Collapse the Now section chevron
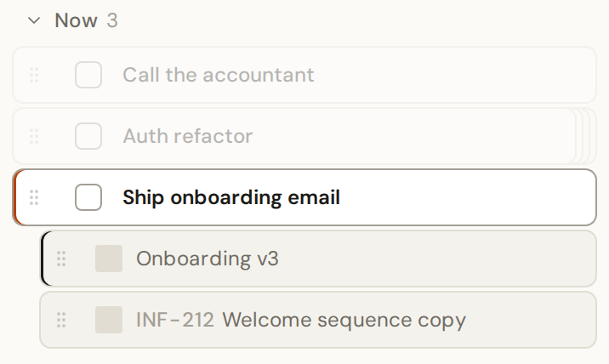This screenshot has height=364, width=609. pos(34,20)
